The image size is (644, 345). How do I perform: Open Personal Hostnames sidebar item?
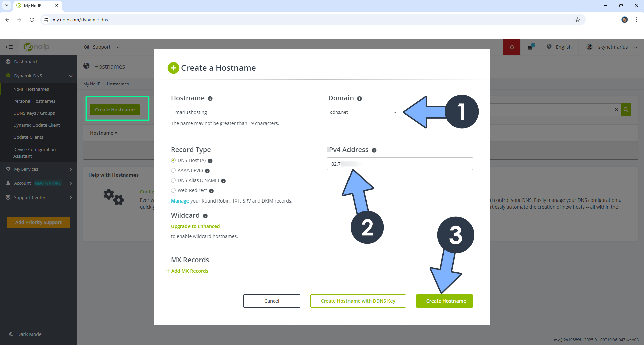point(34,101)
